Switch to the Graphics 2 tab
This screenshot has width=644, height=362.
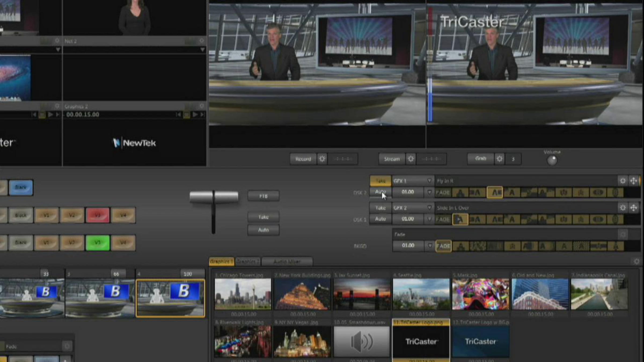247,261
